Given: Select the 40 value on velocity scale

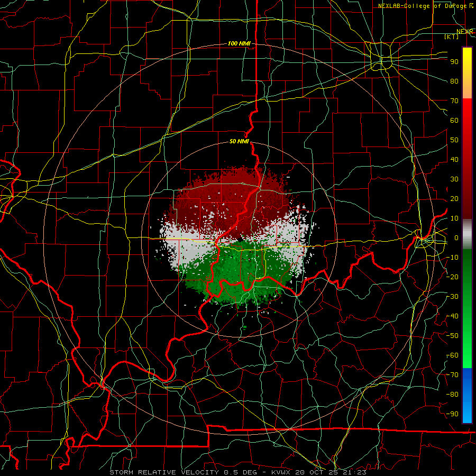Looking at the screenshot, I should [x=454, y=159].
